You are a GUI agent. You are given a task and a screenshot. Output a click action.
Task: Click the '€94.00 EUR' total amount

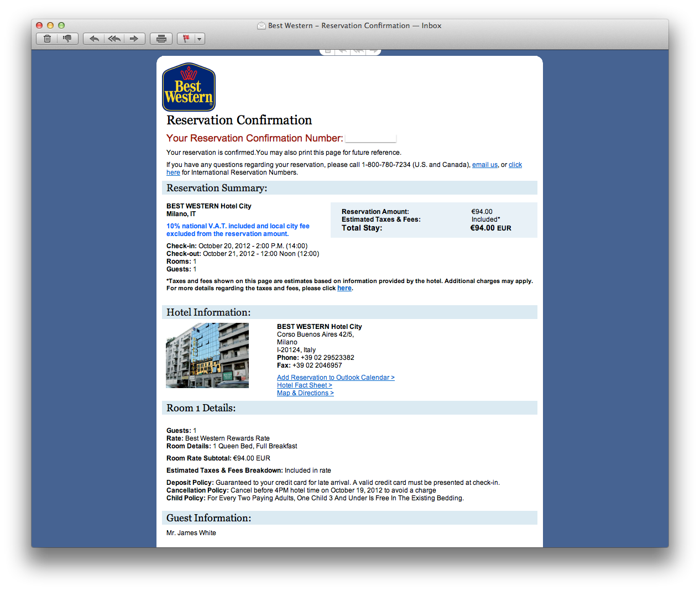point(491,228)
